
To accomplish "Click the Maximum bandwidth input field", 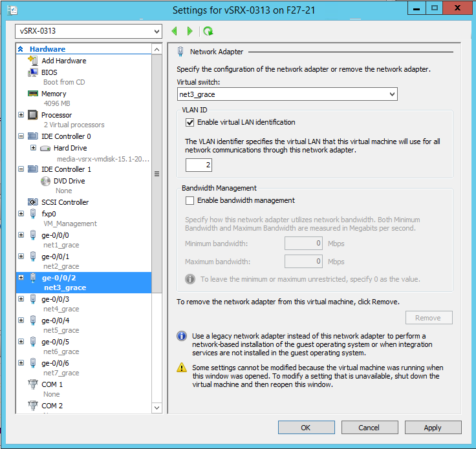I will (x=303, y=262).
